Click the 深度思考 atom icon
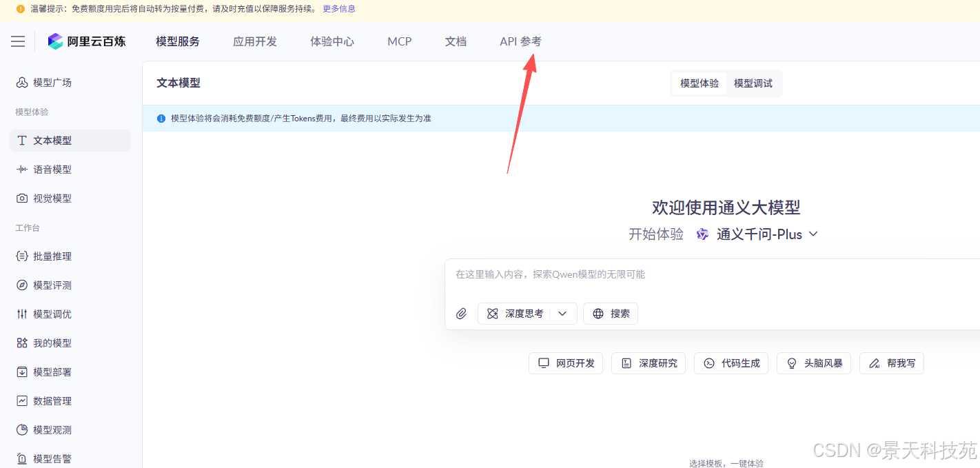Image resolution: width=980 pixels, height=468 pixels. click(493, 314)
